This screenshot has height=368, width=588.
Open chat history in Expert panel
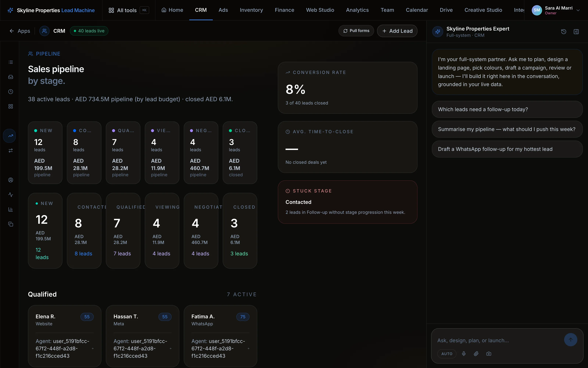[564, 32]
